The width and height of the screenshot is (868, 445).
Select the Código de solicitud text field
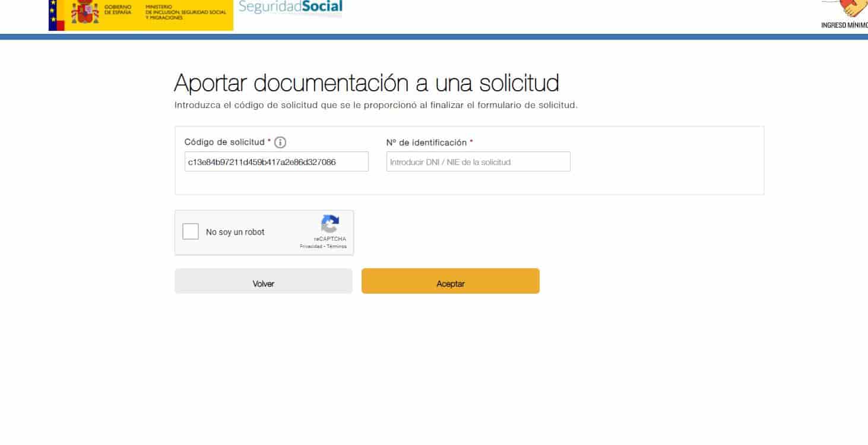tap(276, 161)
